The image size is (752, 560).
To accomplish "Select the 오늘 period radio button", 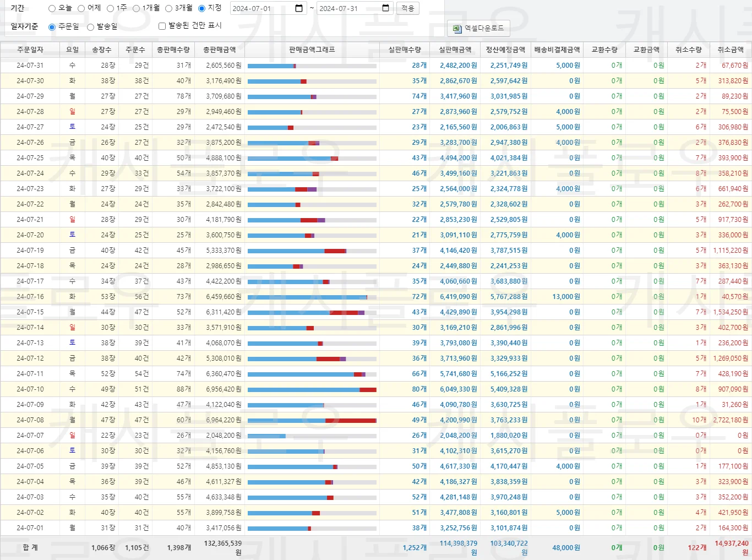I will (x=52, y=8).
